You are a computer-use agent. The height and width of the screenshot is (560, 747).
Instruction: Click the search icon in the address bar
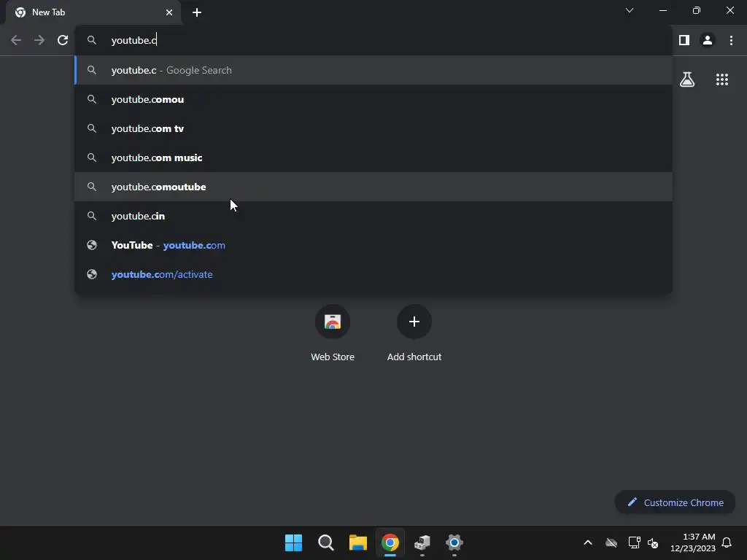coord(92,41)
